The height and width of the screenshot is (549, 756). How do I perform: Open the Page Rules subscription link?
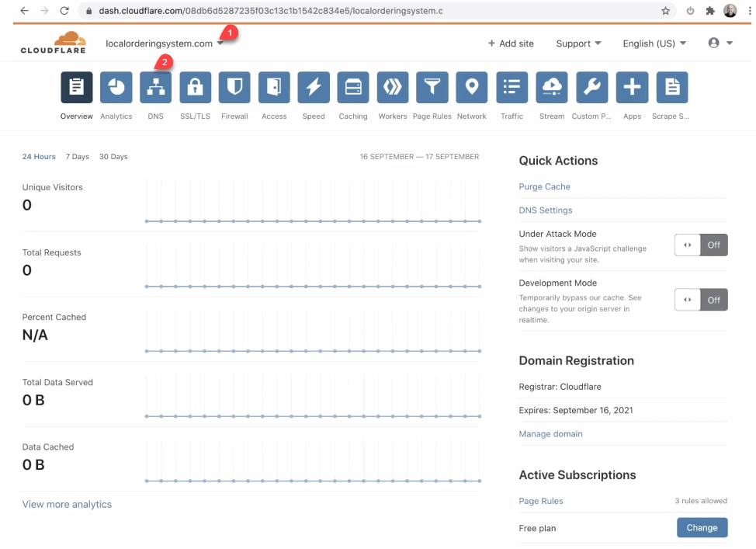[x=541, y=501]
